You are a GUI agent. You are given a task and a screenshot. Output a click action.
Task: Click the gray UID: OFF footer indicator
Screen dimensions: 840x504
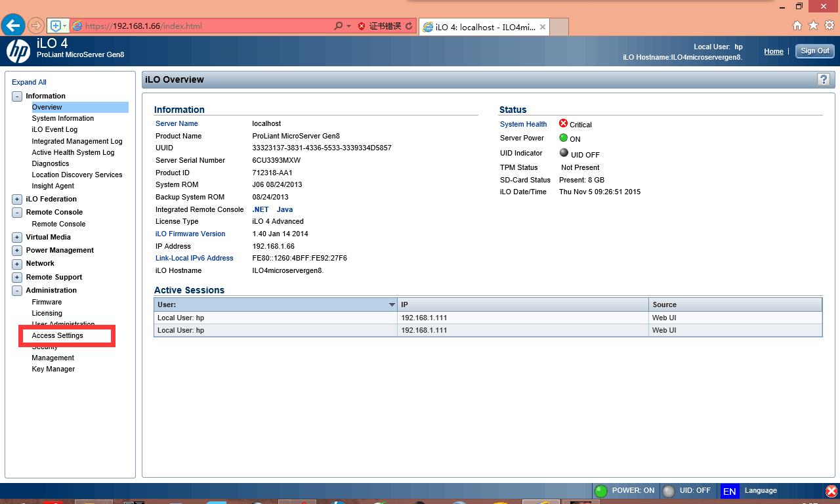pyautogui.click(x=669, y=491)
